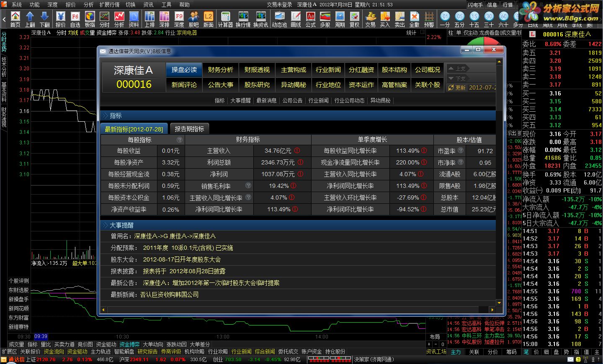Open the 帮助 menu

184,5
